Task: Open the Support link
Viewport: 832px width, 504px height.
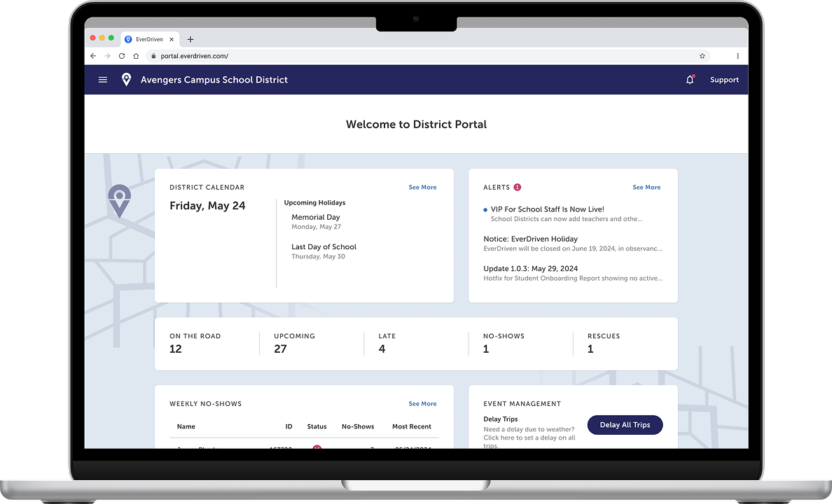Action: tap(724, 80)
